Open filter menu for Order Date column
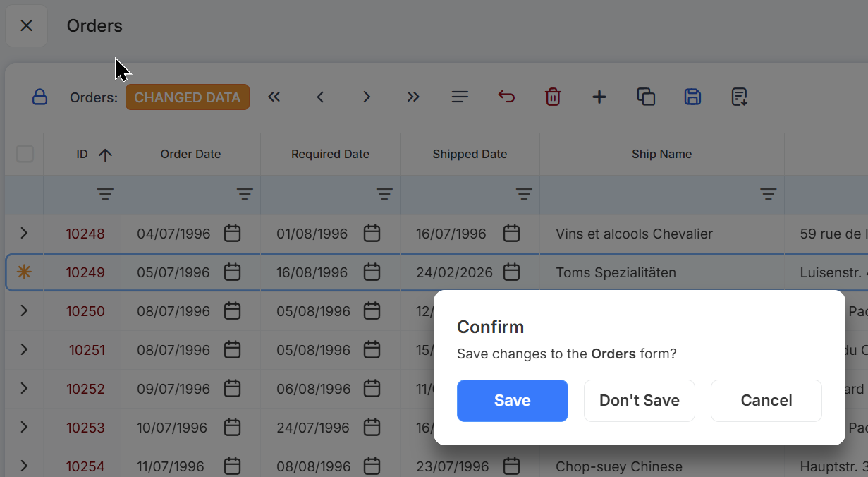868x477 pixels. coord(245,194)
